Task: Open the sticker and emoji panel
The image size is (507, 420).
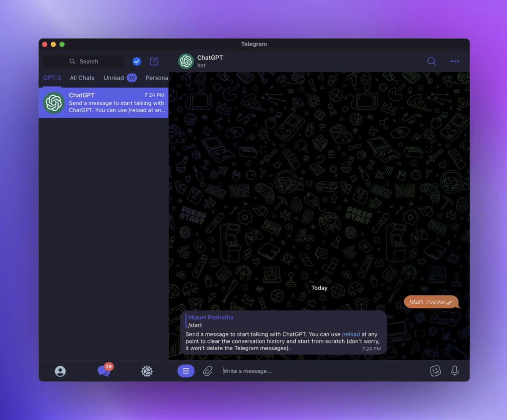Action: 435,371
